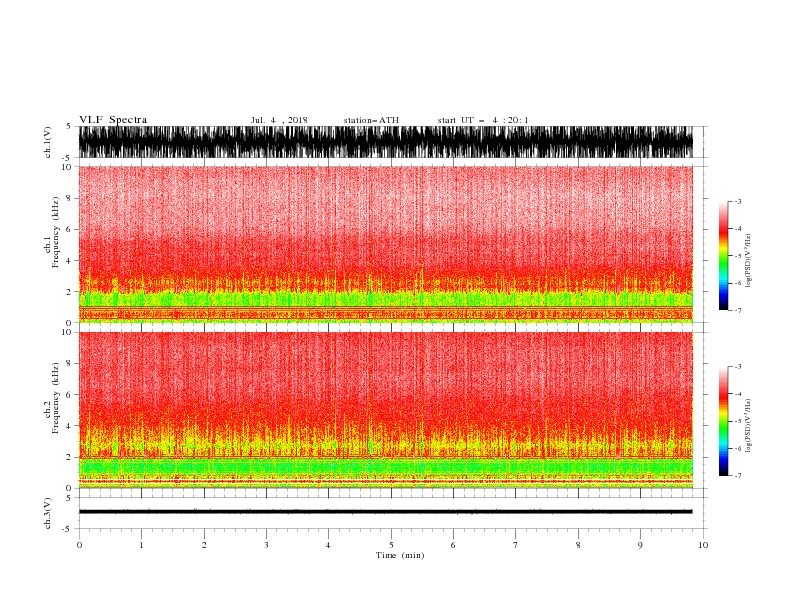Click the "-7" label on ch.1 colorbar
This screenshot has width=792, height=612.
(x=738, y=310)
